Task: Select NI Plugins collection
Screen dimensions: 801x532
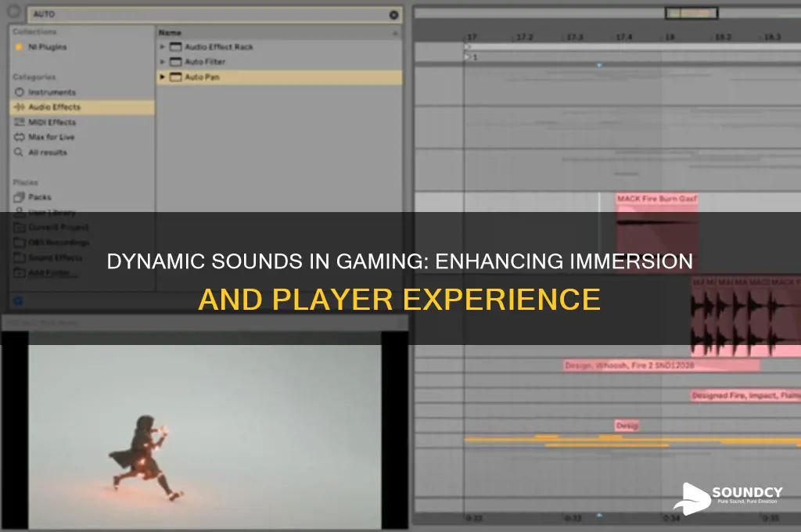Action: (x=47, y=47)
